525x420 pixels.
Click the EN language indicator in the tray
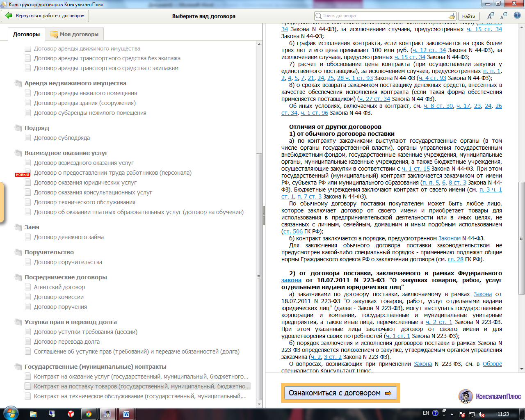[426, 413]
